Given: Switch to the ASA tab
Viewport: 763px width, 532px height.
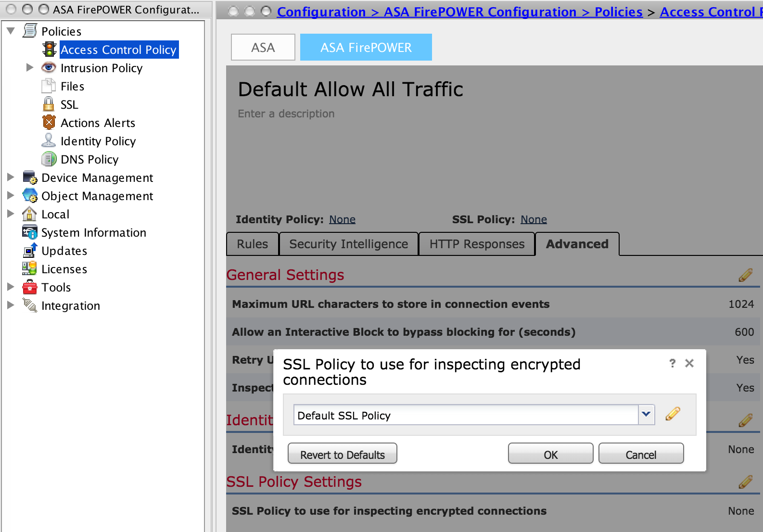Looking at the screenshot, I should pyautogui.click(x=263, y=47).
